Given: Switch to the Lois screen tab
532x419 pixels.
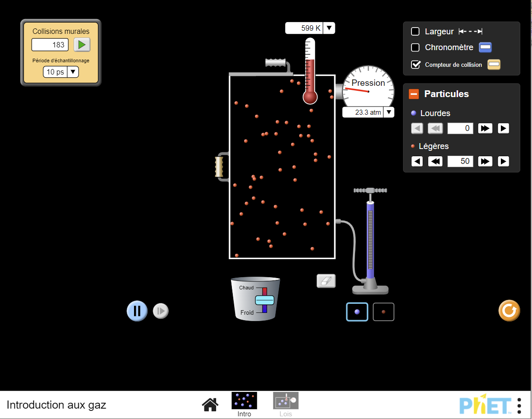Looking at the screenshot, I should 286,404.
